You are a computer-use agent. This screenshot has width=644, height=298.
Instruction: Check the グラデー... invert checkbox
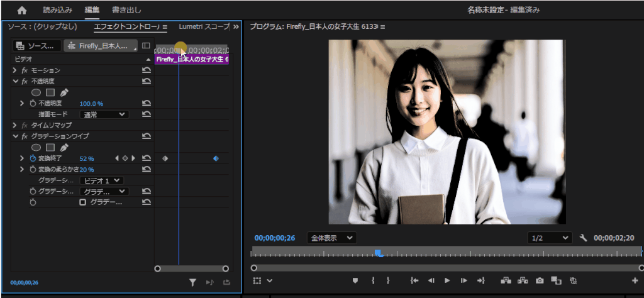(82, 202)
